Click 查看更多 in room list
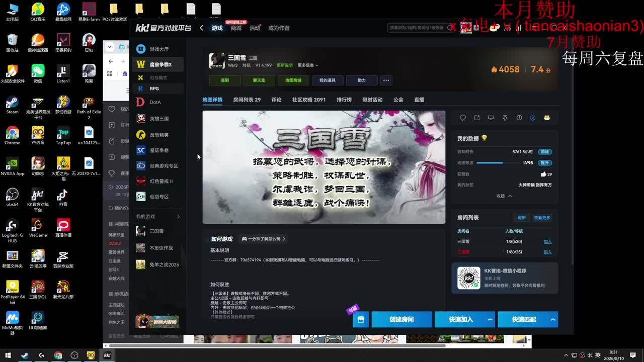The width and height of the screenshot is (644, 362). click(542, 218)
